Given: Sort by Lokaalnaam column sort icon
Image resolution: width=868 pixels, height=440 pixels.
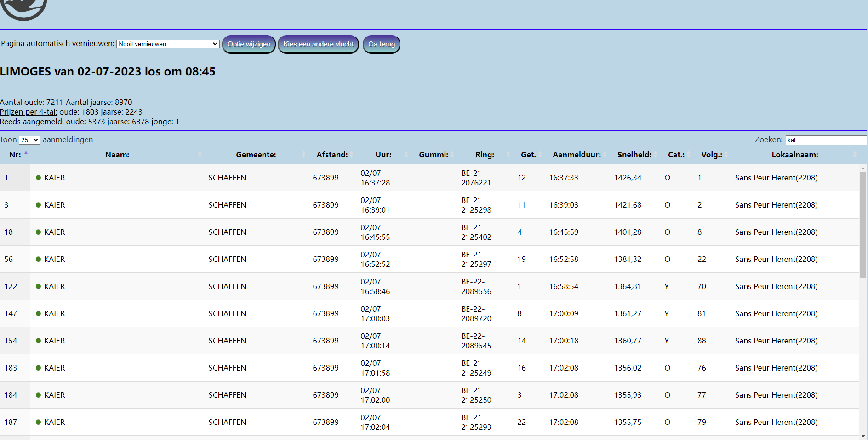Looking at the screenshot, I should [855, 155].
